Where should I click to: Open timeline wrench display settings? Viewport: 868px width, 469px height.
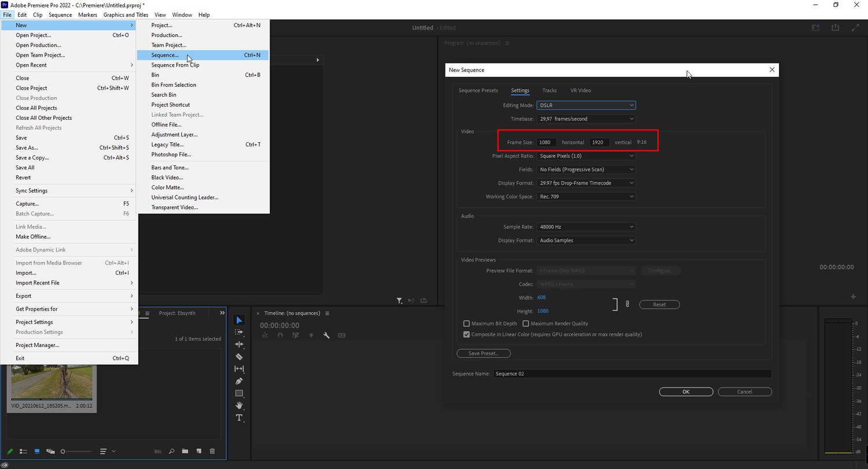pyautogui.click(x=326, y=335)
